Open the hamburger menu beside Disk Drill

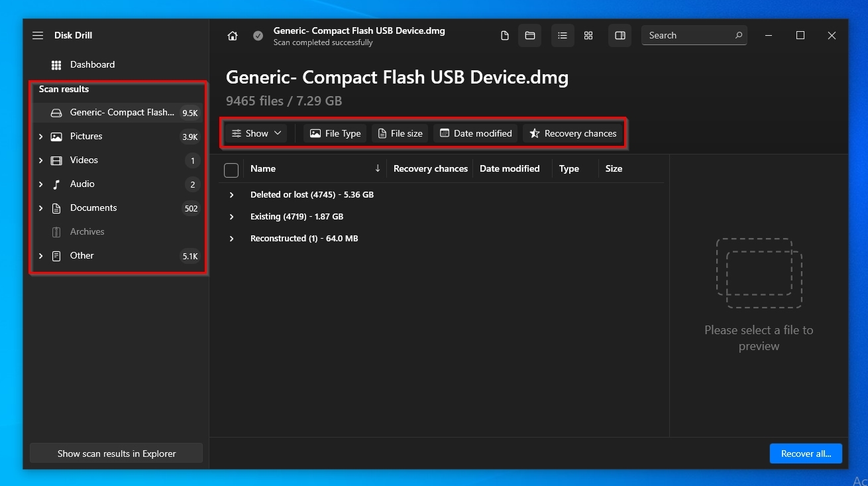(x=38, y=36)
